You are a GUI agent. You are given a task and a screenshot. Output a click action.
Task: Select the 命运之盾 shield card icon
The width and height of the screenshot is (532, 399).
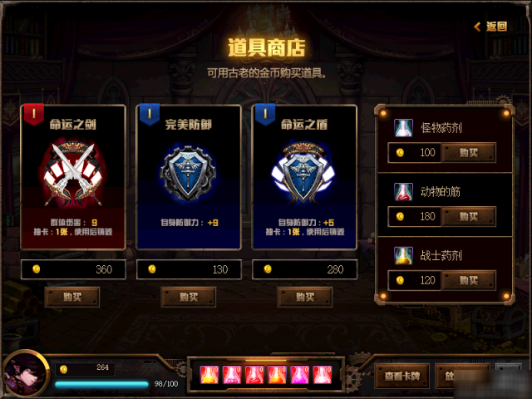[x=303, y=173]
